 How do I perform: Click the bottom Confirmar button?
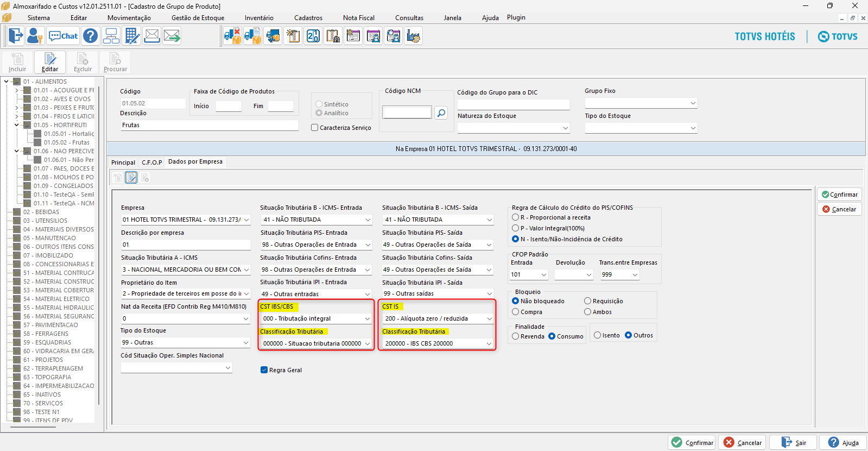pyautogui.click(x=693, y=442)
